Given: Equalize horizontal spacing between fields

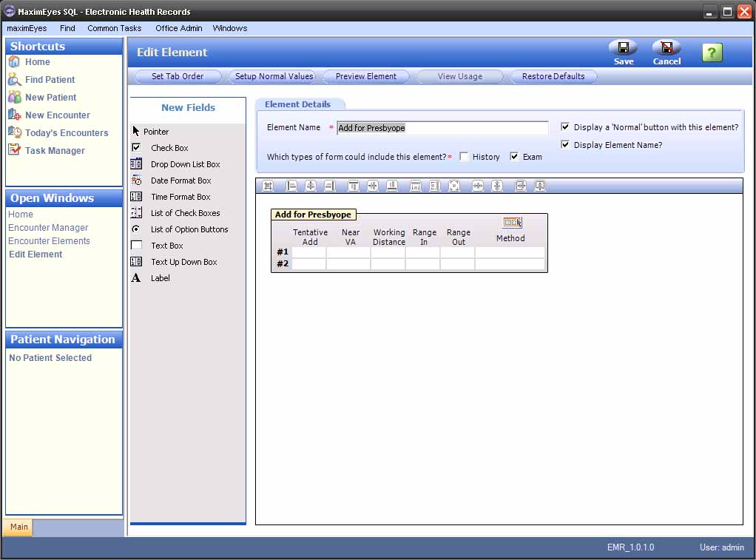Looking at the screenshot, I should click(478, 186).
